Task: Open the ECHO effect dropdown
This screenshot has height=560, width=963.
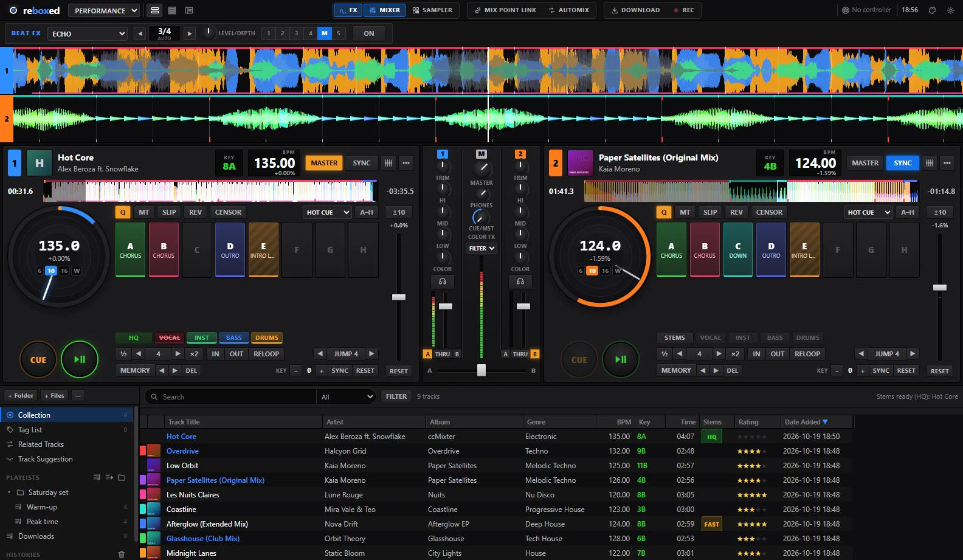Action: coord(89,33)
